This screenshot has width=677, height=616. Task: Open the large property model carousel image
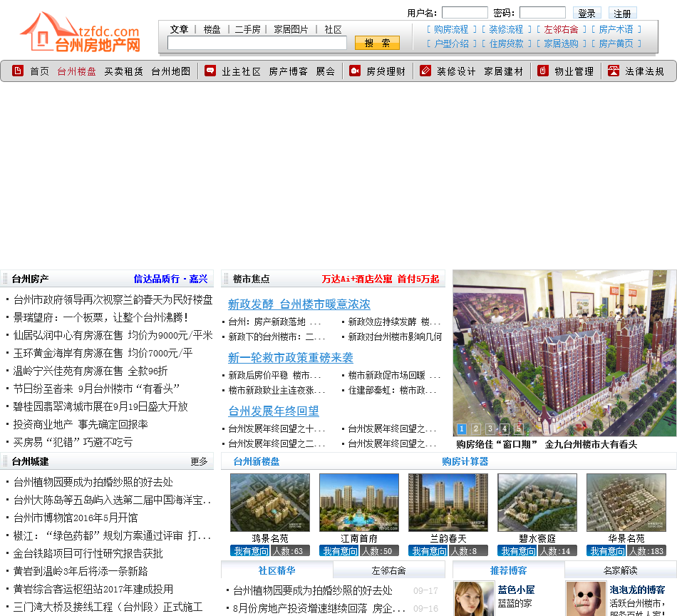coord(564,353)
